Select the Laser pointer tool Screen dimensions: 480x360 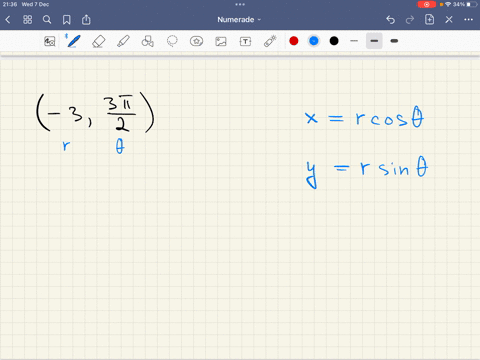click(270, 41)
